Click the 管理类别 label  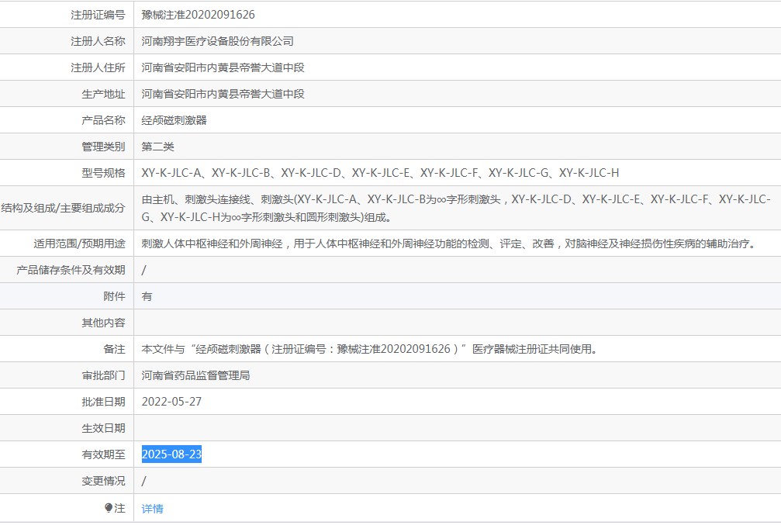pos(104,147)
